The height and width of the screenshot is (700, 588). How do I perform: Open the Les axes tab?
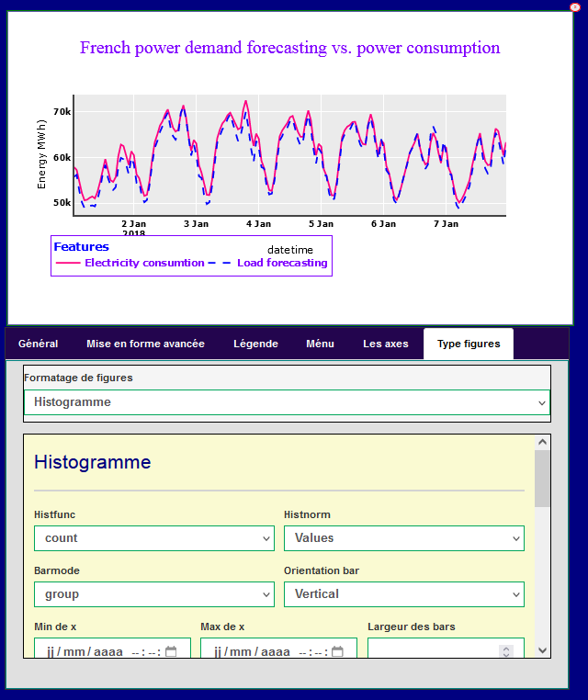click(x=385, y=344)
